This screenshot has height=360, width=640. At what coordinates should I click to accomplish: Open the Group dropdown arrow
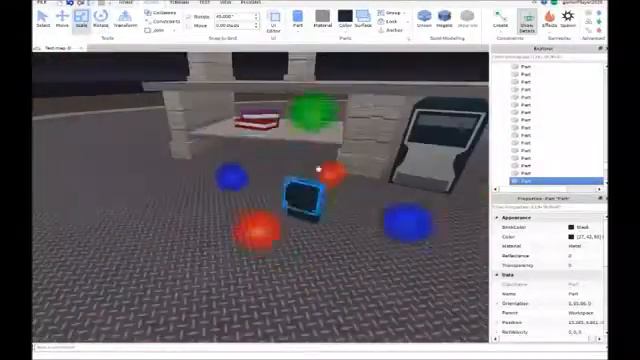[x=404, y=13]
